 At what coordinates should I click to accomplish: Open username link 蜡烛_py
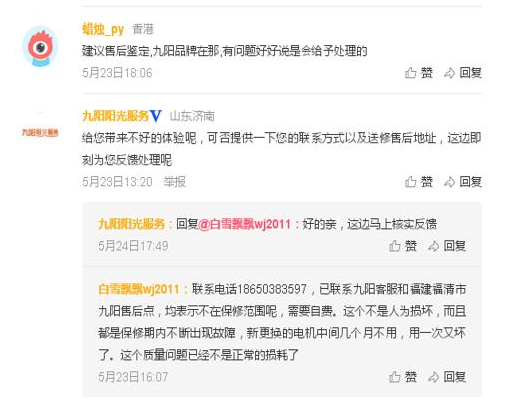(x=103, y=30)
